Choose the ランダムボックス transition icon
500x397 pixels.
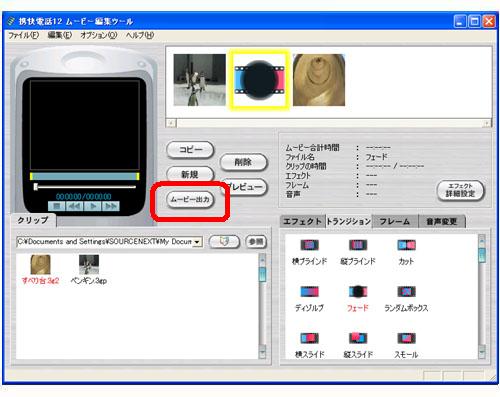406,292
